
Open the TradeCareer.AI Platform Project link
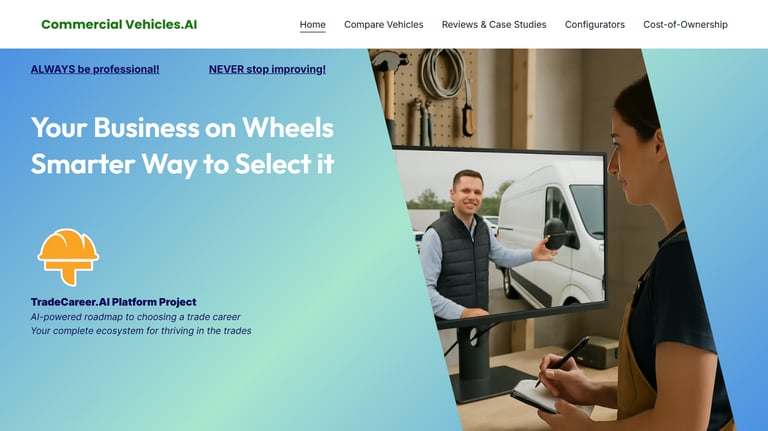click(x=114, y=302)
